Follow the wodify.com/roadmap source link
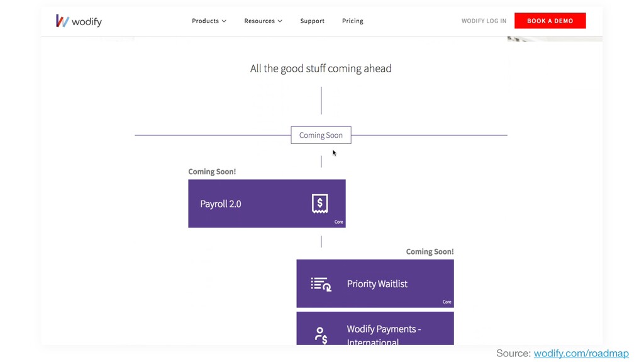This screenshot has height=362, width=644. (581, 353)
